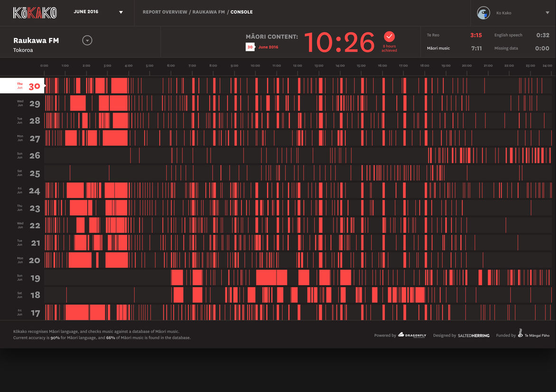This screenshot has width=556, height=392.
Task: Select the Console breadcrumb item
Action: [x=241, y=12]
